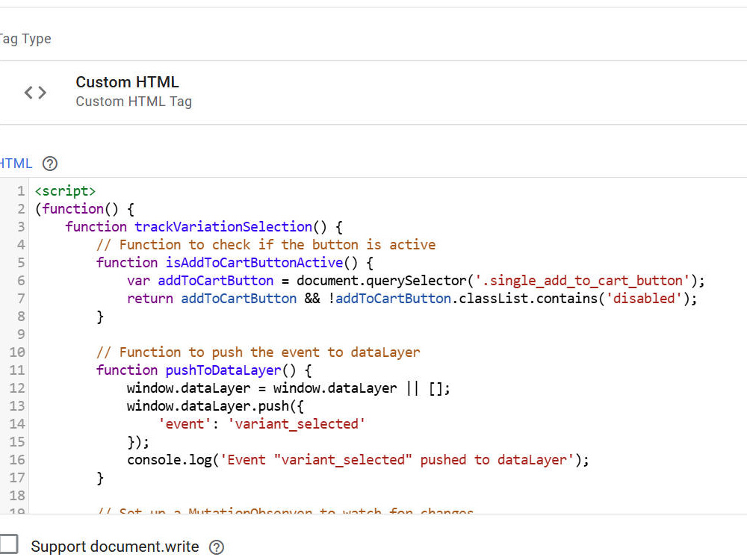
Task: Place cursor on the <script> line
Action: tap(65, 191)
